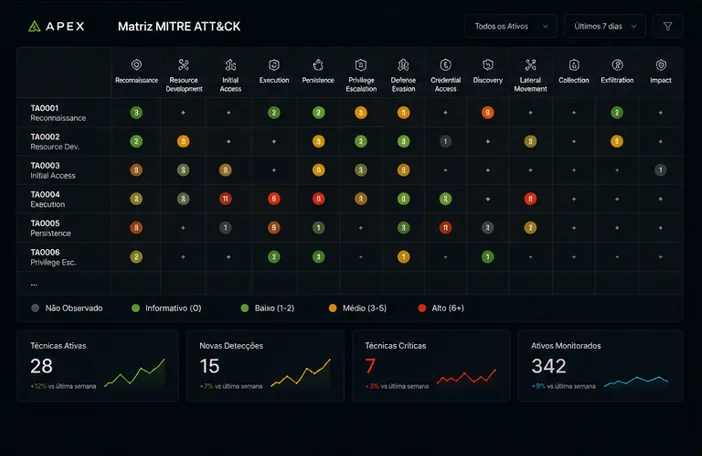Click TA0004 row Execution column red badge
Screen dimensions: 702x456
pos(274,199)
